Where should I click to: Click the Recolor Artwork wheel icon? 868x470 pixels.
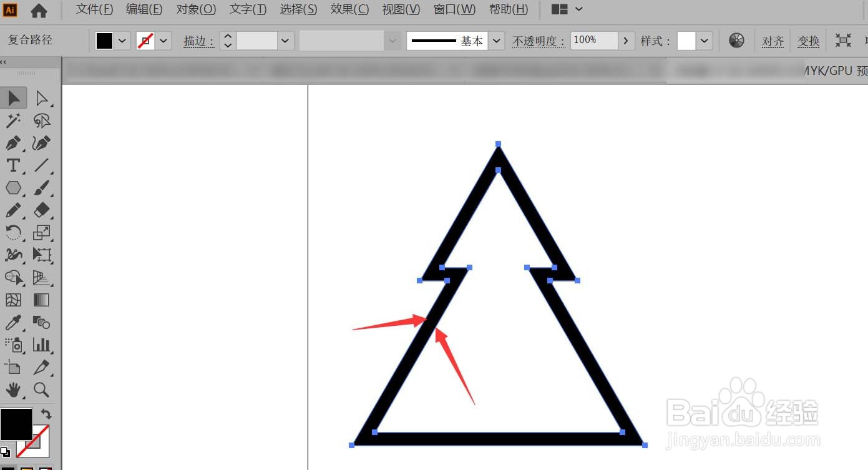pyautogui.click(x=736, y=41)
